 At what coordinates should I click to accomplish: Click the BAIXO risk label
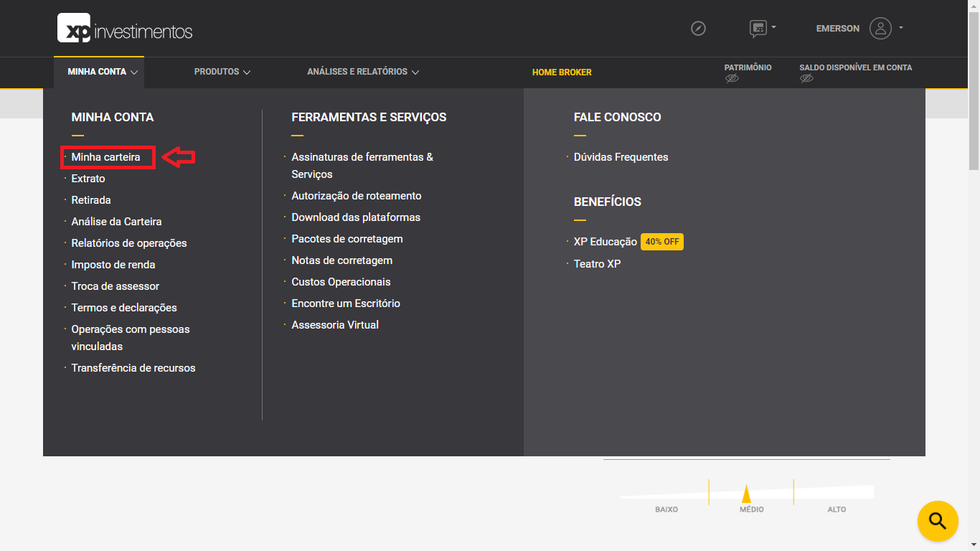click(x=666, y=509)
